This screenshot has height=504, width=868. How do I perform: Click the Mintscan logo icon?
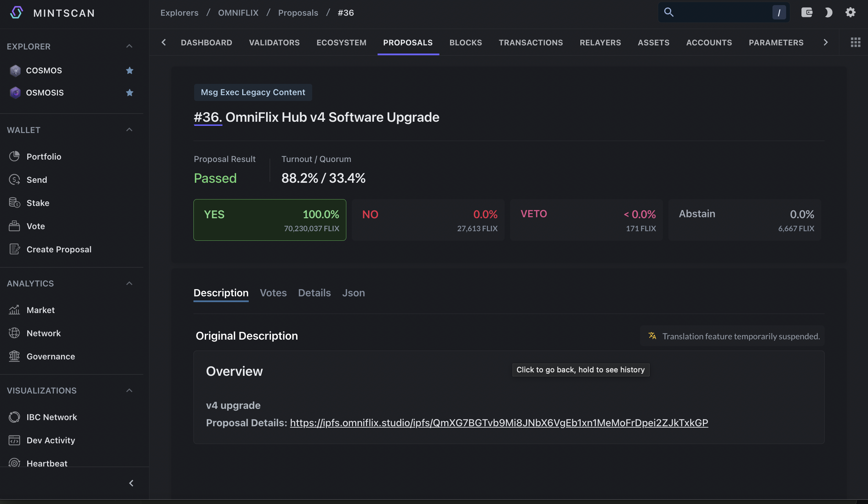coord(16,13)
